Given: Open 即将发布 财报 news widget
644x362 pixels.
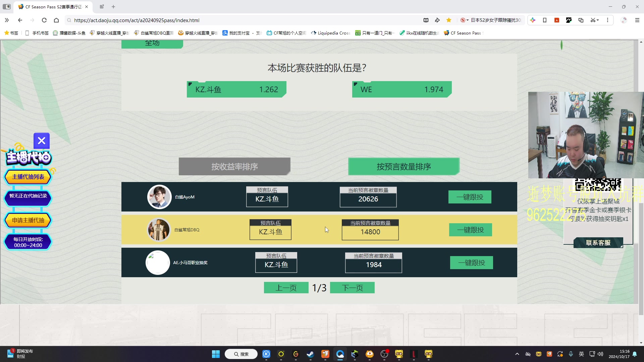Looking at the screenshot, I should pos(20,354).
